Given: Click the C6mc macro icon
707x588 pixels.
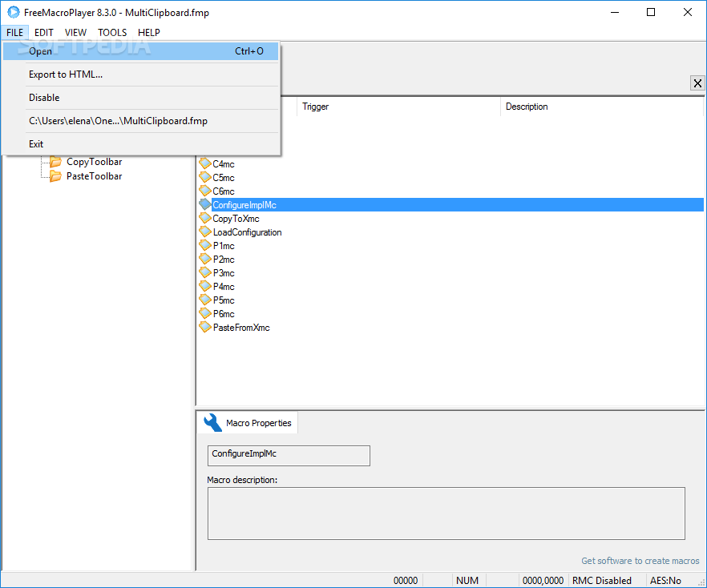Looking at the screenshot, I should point(205,191).
